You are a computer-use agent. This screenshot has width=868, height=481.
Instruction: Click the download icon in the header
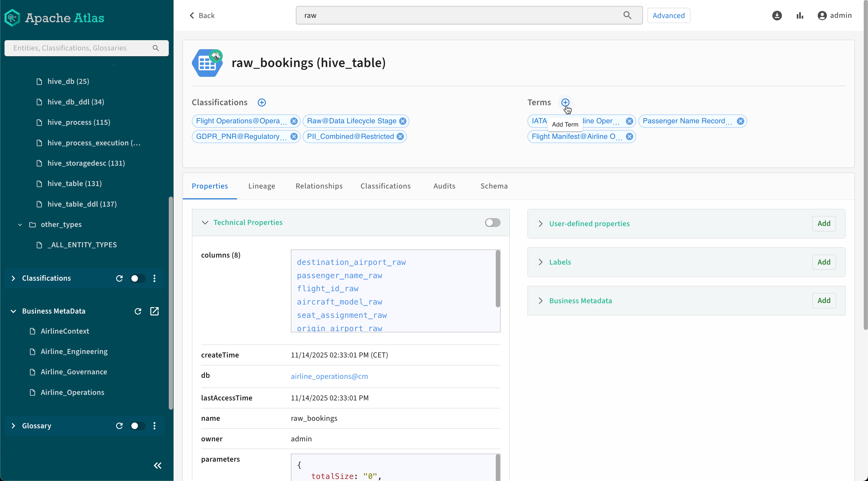click(777, 16)
